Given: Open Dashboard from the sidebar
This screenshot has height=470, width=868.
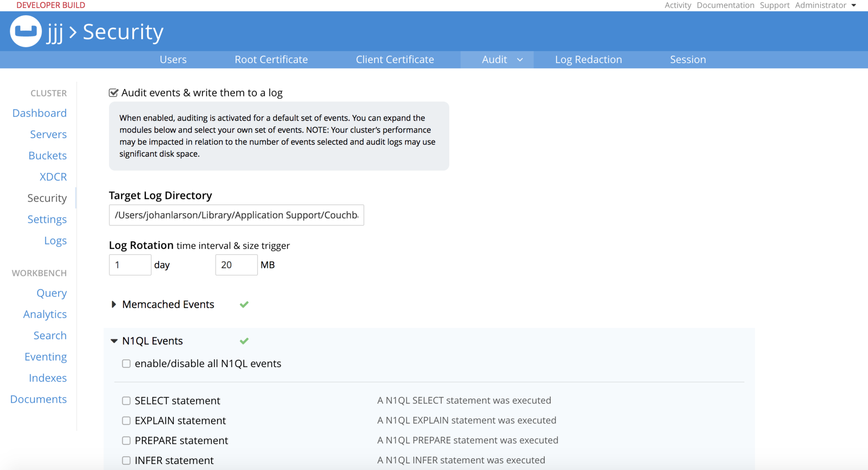Looking at the screenshot, I should point(39,113).
